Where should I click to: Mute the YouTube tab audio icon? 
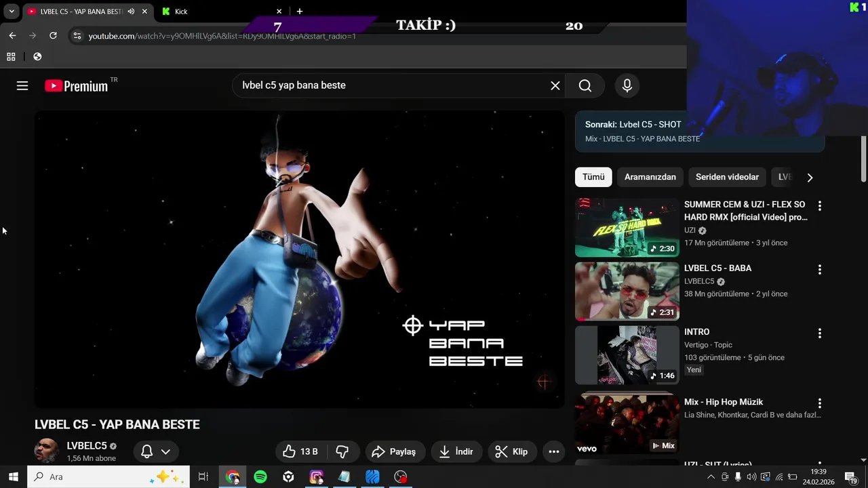(x=131, y=12)
